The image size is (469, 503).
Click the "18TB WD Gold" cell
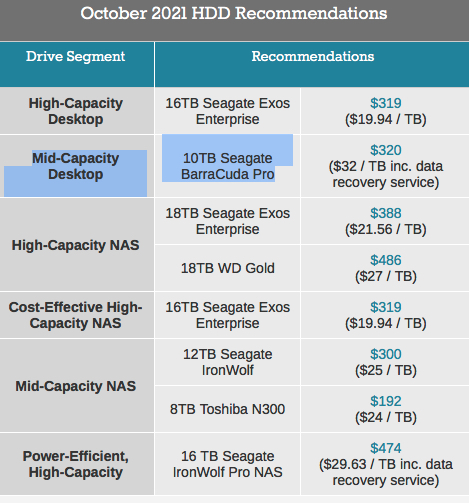[x=228, y=268]
